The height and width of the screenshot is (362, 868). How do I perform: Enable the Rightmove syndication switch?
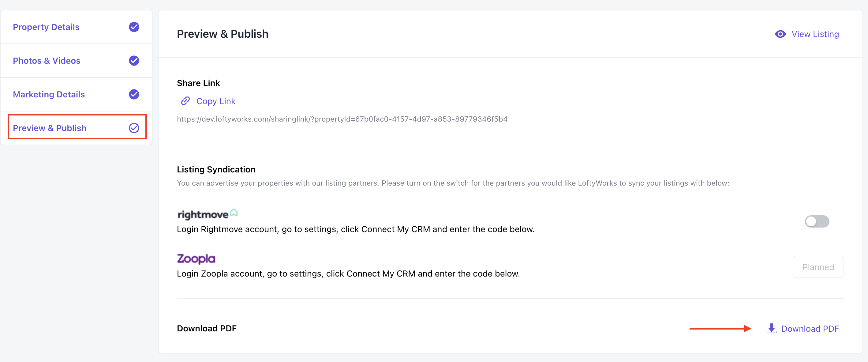[x=817, y=221]
